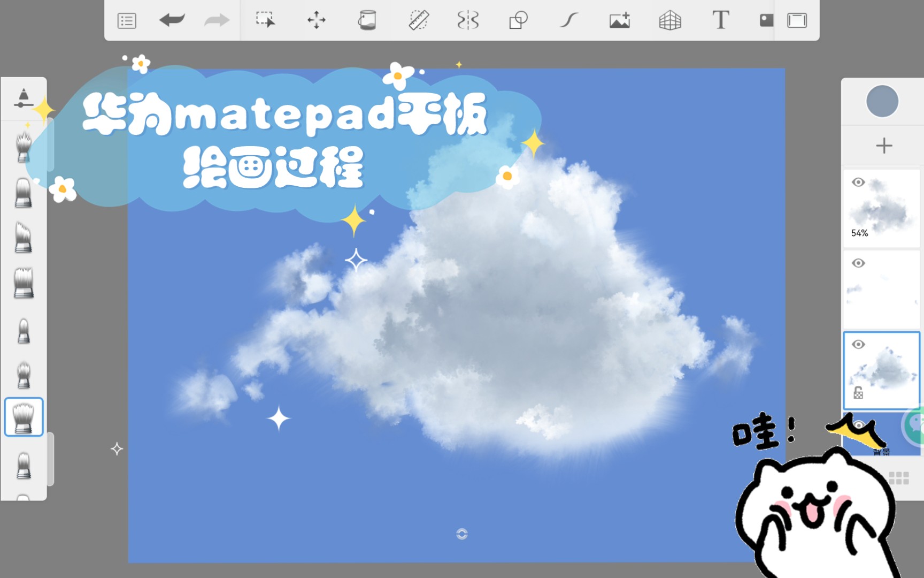Pick the brush just above highlighted brush

[x=24, y=375]
